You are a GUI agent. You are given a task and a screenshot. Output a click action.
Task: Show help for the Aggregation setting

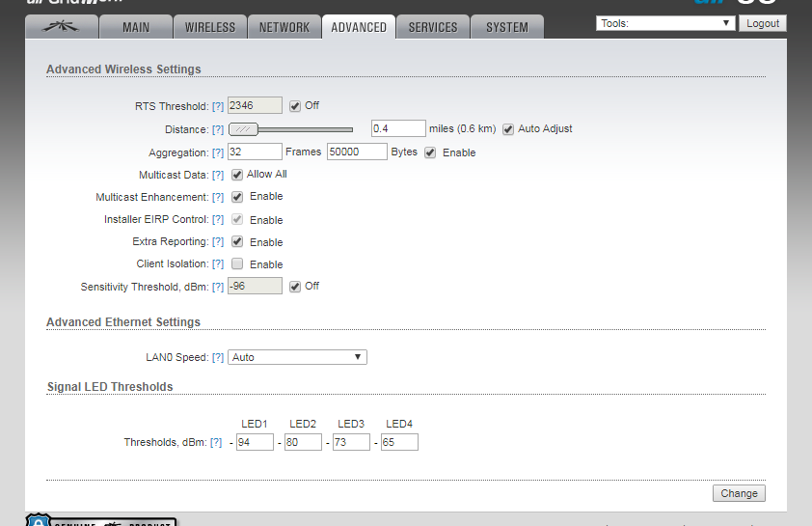point(218,152)
